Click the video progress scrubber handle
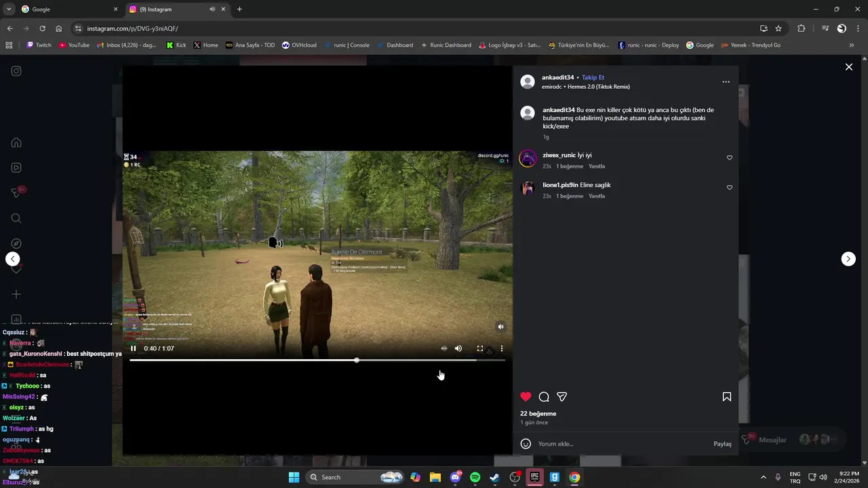 357,361
